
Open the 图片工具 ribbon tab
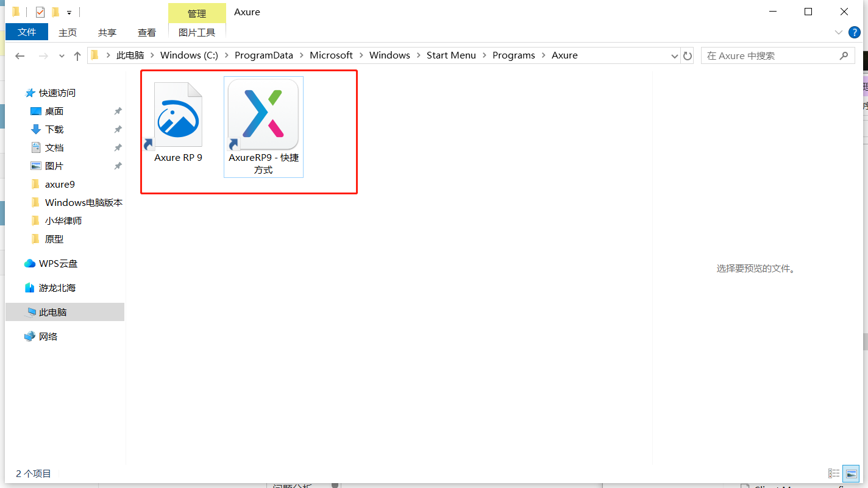(197, 32)
